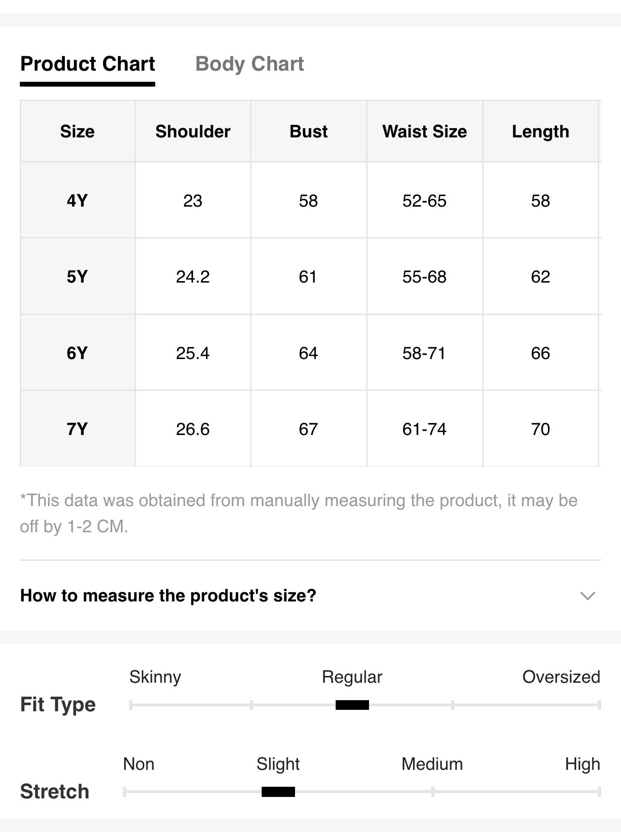Click the Oversized fit label
This screenshot has width=621, height=840.
pyautogui.click(x=561, y=677)
